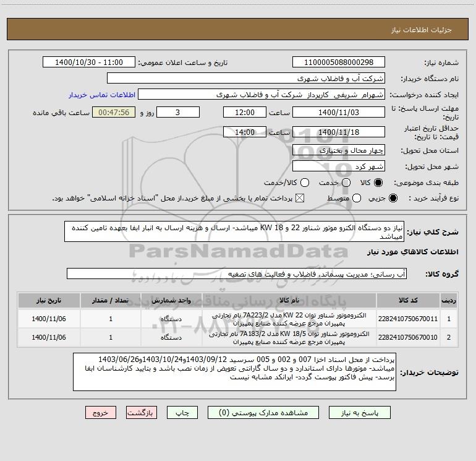Click the جزئیات اطلاعات نیاز header title
The height and width of the screenshot is (461, 476).
click(x=421, y=30)
